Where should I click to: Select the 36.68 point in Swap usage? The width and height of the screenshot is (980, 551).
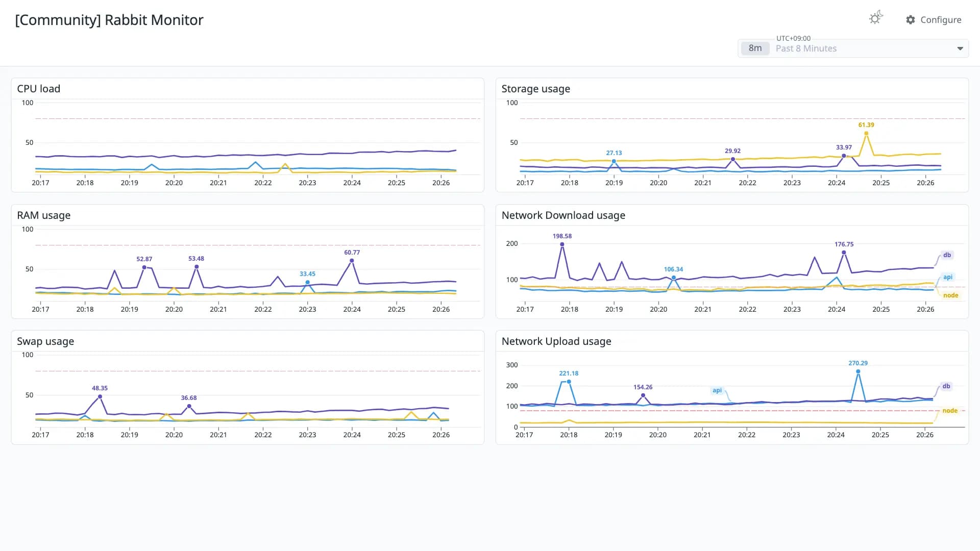tap(189, 406)
